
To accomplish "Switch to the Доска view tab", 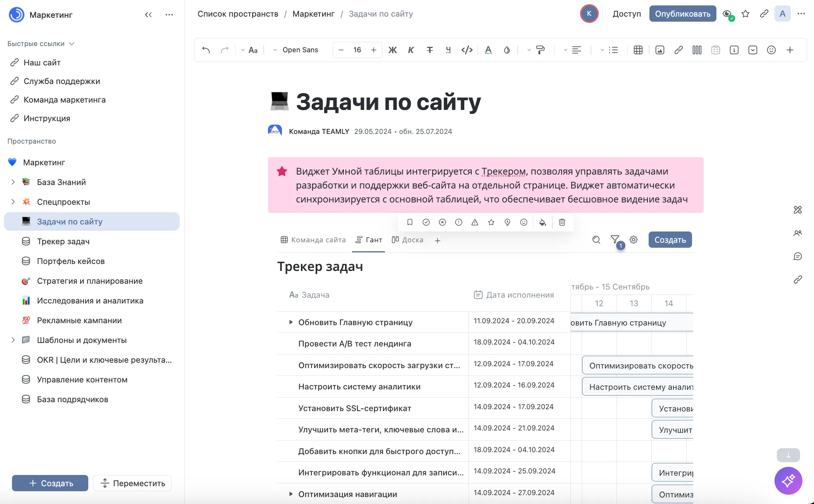I will click(407, 240).
